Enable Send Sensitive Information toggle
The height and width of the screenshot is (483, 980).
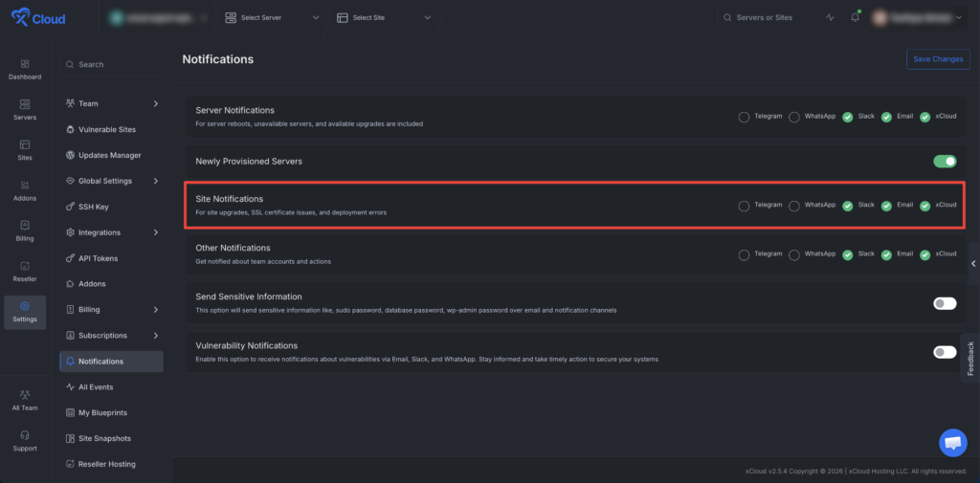(x=945, y=303)
